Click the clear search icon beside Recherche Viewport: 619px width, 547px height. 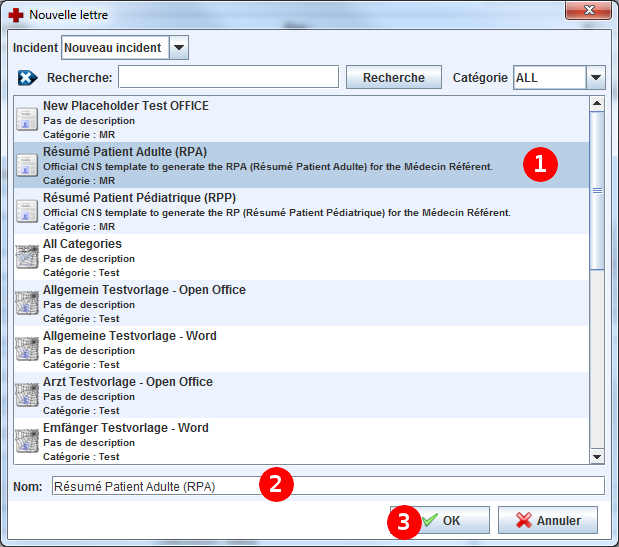click(27, 77)
